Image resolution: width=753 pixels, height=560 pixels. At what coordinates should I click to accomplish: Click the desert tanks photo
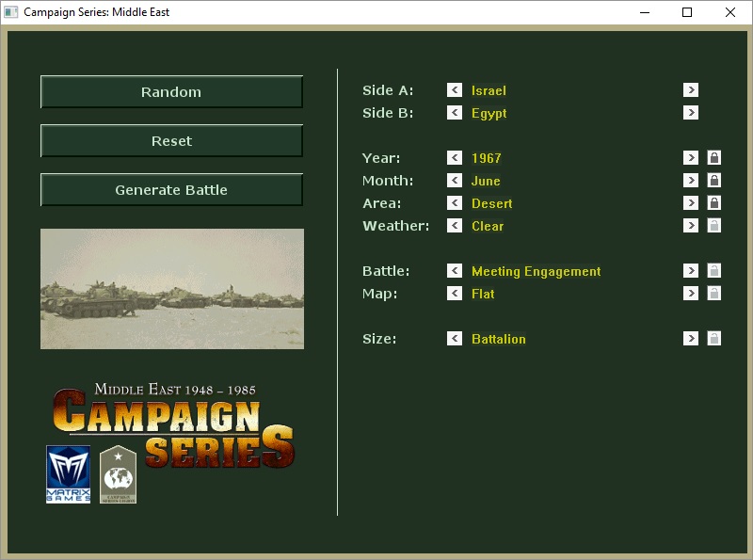(x=172, y=289)
